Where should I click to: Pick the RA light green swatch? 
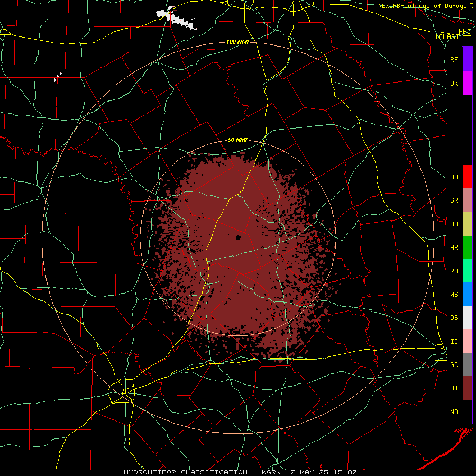[x=467, y=271]
